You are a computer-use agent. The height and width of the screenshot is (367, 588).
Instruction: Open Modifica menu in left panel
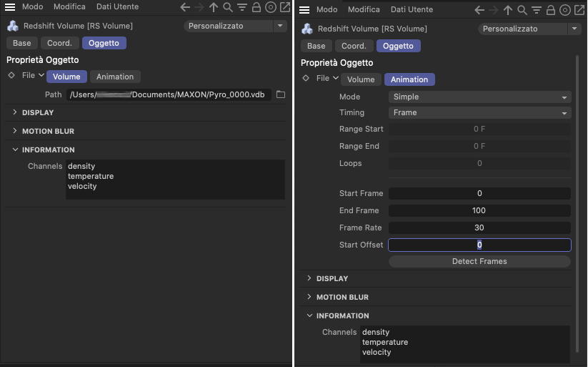point(69,6)
